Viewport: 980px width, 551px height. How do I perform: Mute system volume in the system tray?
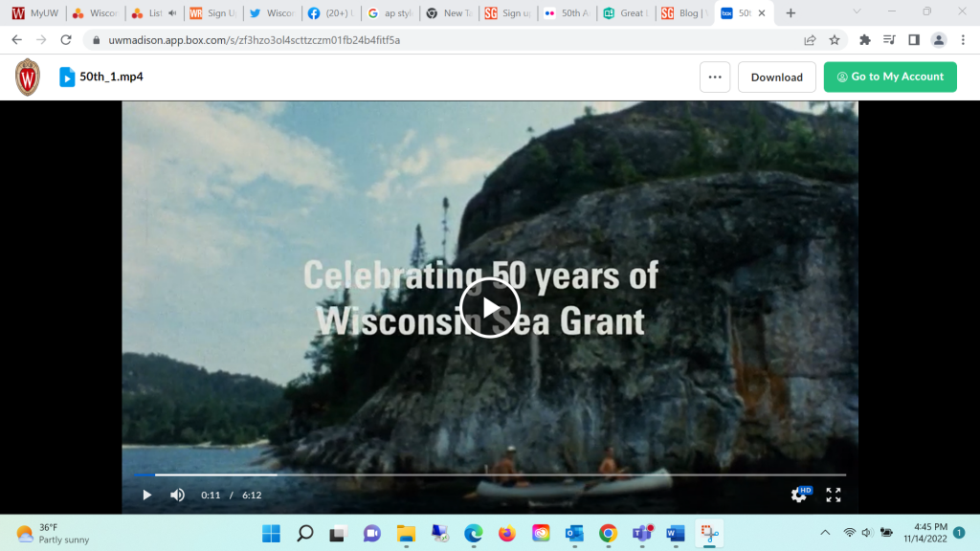pos(866,532)
